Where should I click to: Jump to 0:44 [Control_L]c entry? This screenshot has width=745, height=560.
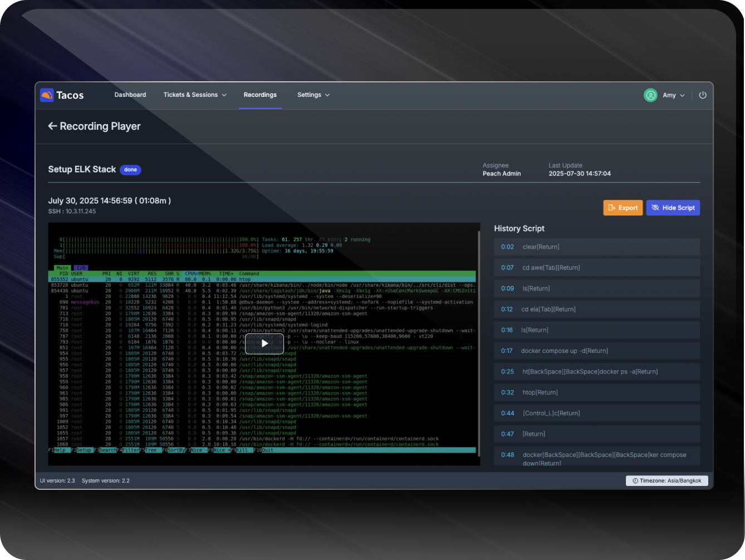597,413
